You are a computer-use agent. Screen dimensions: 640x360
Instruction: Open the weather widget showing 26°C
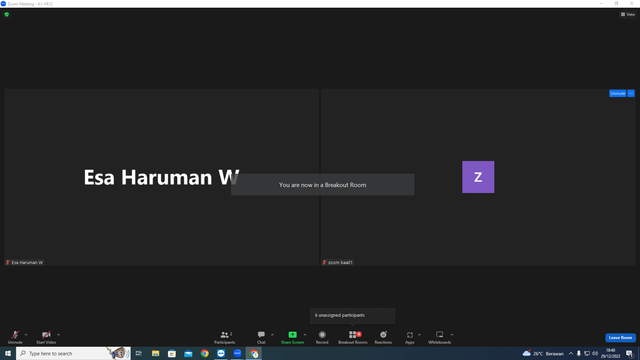coord(543,353)
